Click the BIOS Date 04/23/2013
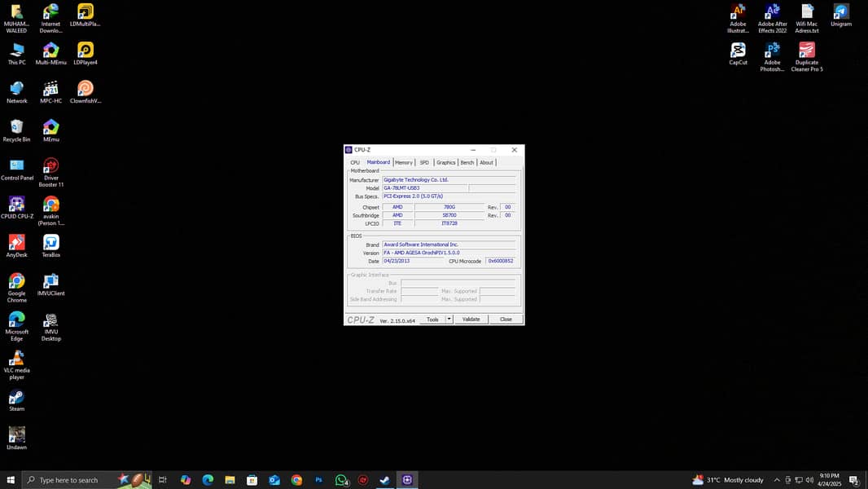Image resolution: width=868 pixels, height=489 pixels. 414,262
